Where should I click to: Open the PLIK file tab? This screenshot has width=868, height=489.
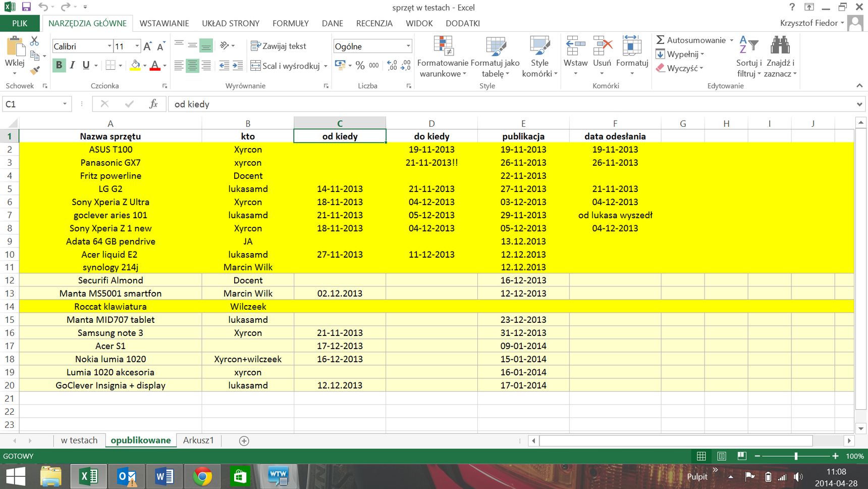(x=20, y=23)
